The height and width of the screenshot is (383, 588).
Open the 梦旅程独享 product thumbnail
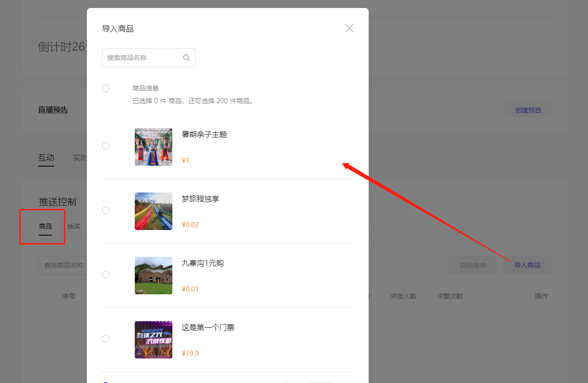[x=154, y=211]
